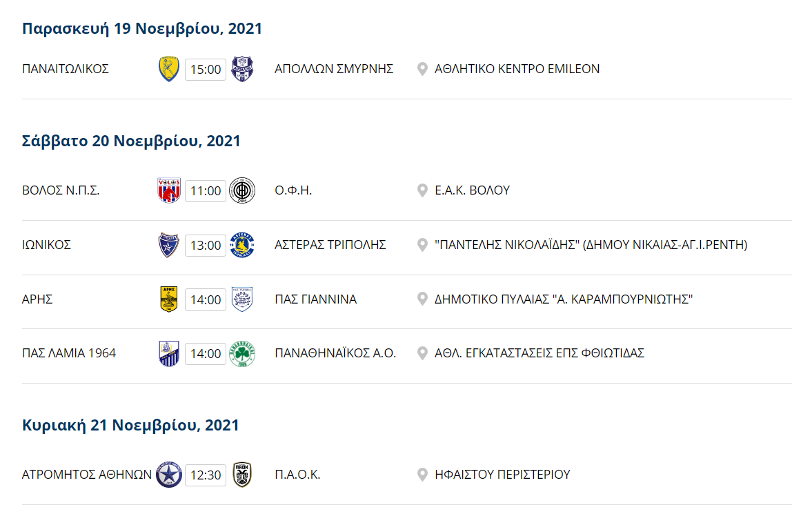Click the Σάββατο 20 Νοεμβρίου heading
Image resolution: width=812 pixels, height=505 pixels.
pos(131,141)
